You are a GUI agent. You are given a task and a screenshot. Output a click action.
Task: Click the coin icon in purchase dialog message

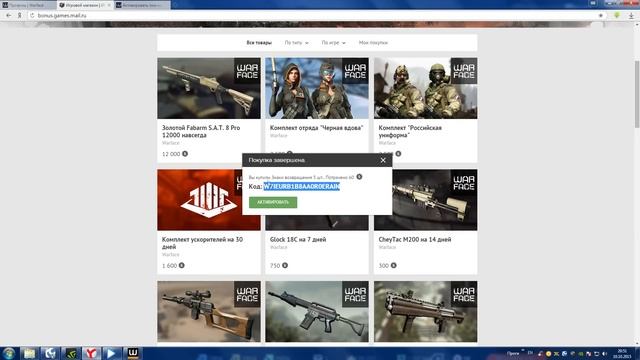tap(359, 177)
